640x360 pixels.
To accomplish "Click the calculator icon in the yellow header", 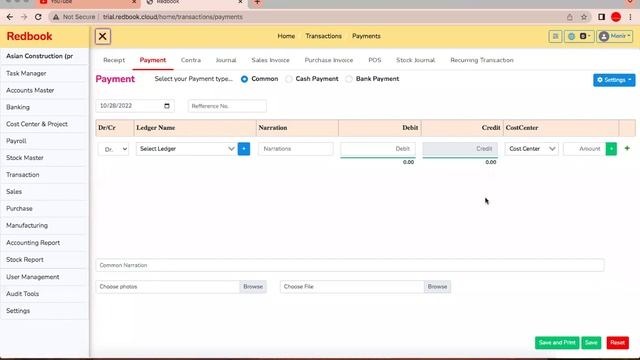I will pyautogui.click(x=556, y=36).
